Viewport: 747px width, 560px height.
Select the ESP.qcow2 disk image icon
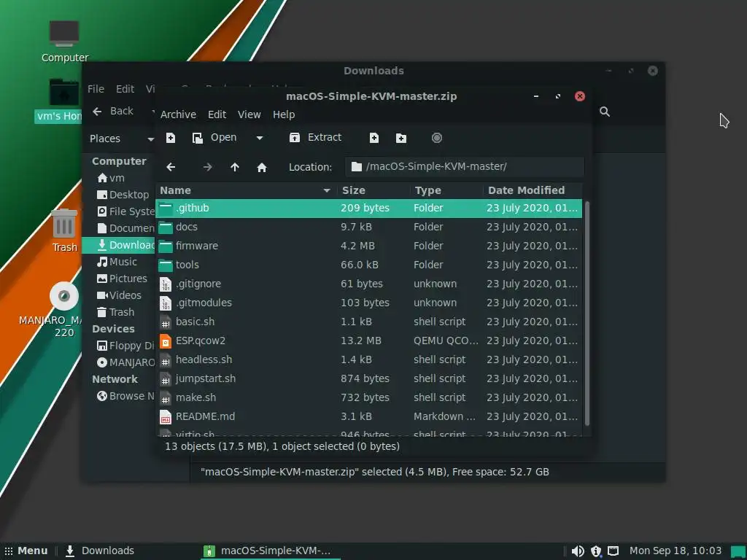(x=166, y=341)
